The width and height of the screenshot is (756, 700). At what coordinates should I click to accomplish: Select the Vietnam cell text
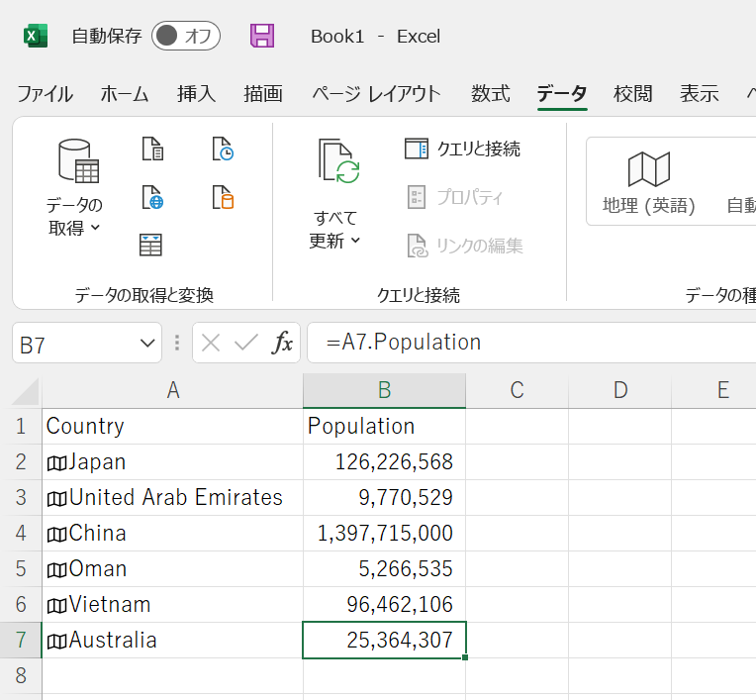[110, 605]
